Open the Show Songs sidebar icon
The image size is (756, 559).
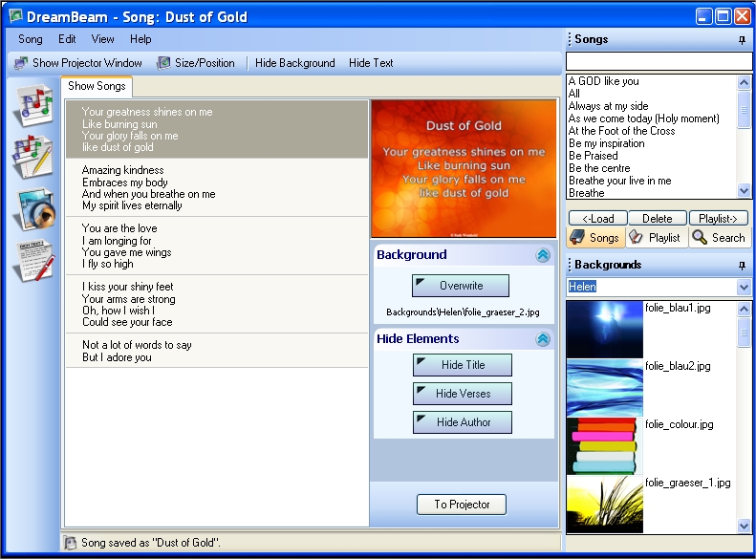(x=33, y=105)
